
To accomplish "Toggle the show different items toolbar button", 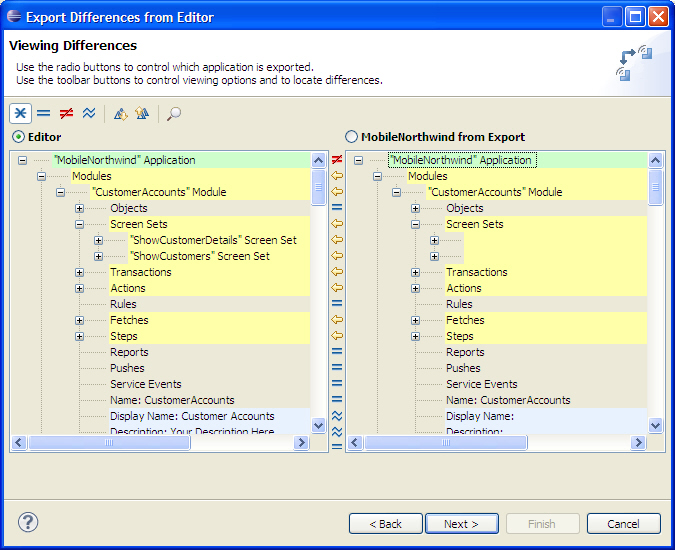I will point(66,114).
